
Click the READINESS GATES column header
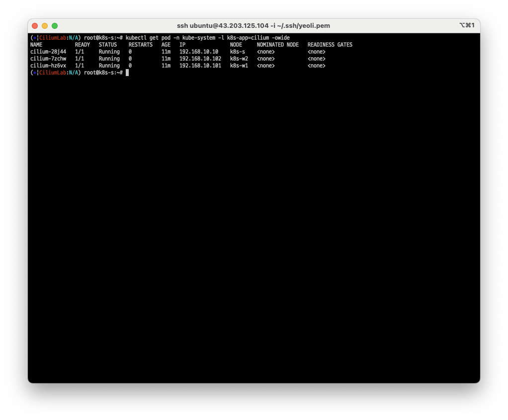pos(330,45)
